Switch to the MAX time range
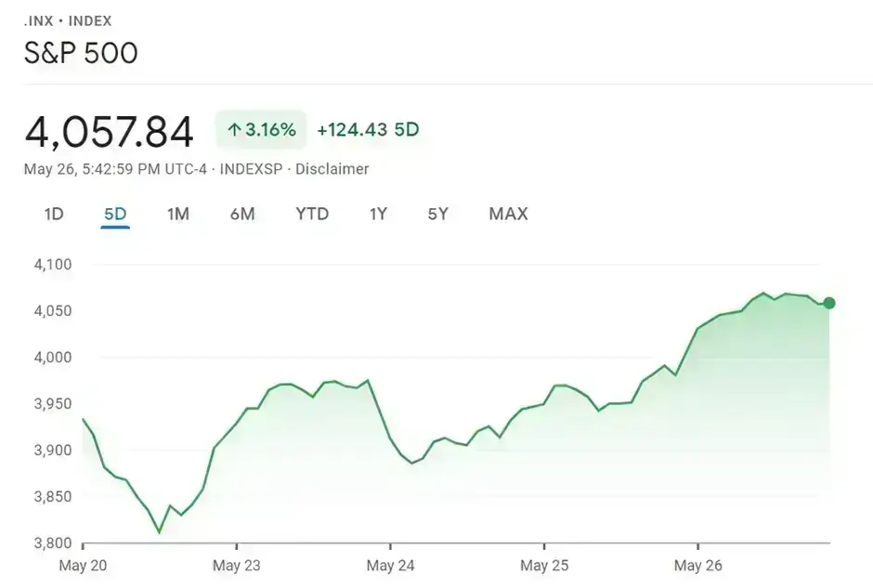The image size is (873, 588). 507,214
